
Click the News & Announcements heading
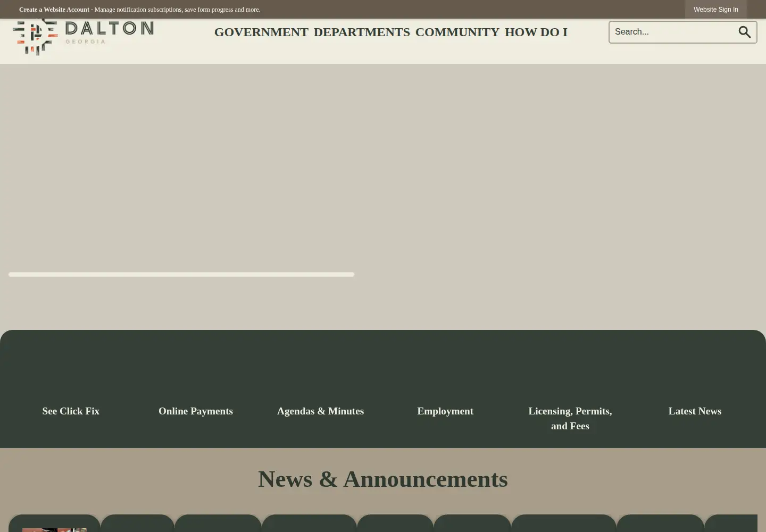(383, 479)
